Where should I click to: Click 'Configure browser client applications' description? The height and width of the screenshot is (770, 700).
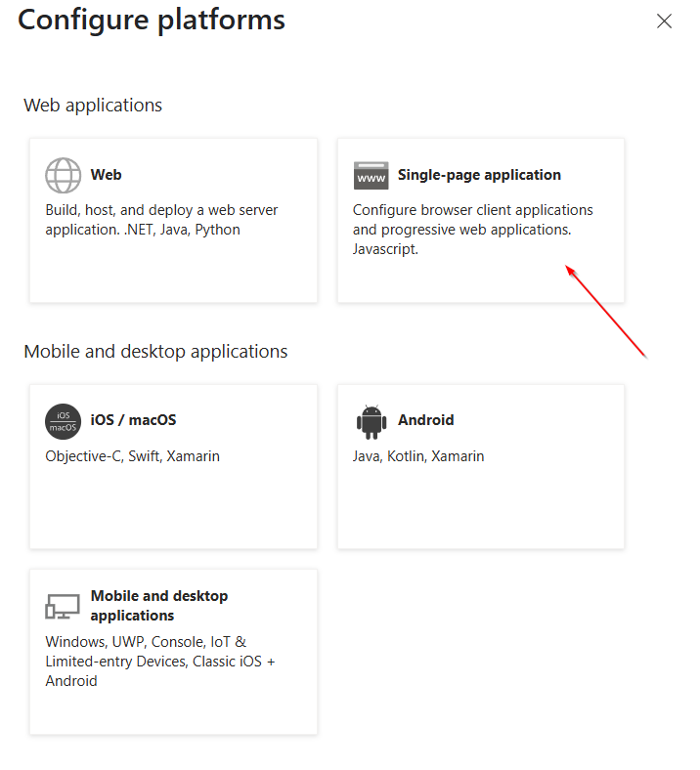click(472, 230)
